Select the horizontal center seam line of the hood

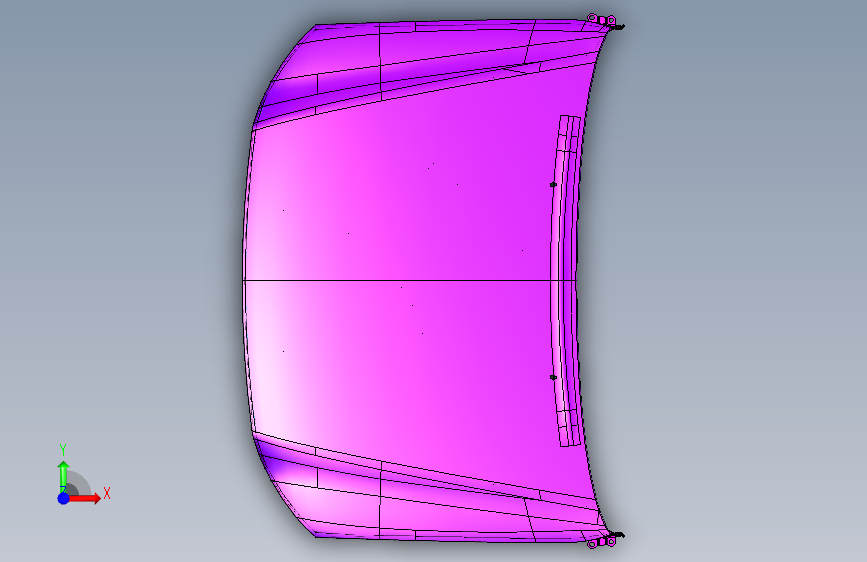tap(409, 280)
